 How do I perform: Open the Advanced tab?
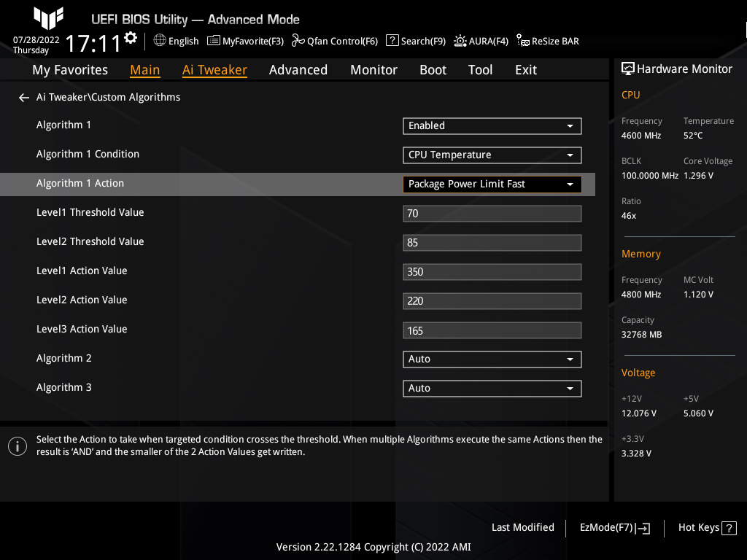[298, 70]
